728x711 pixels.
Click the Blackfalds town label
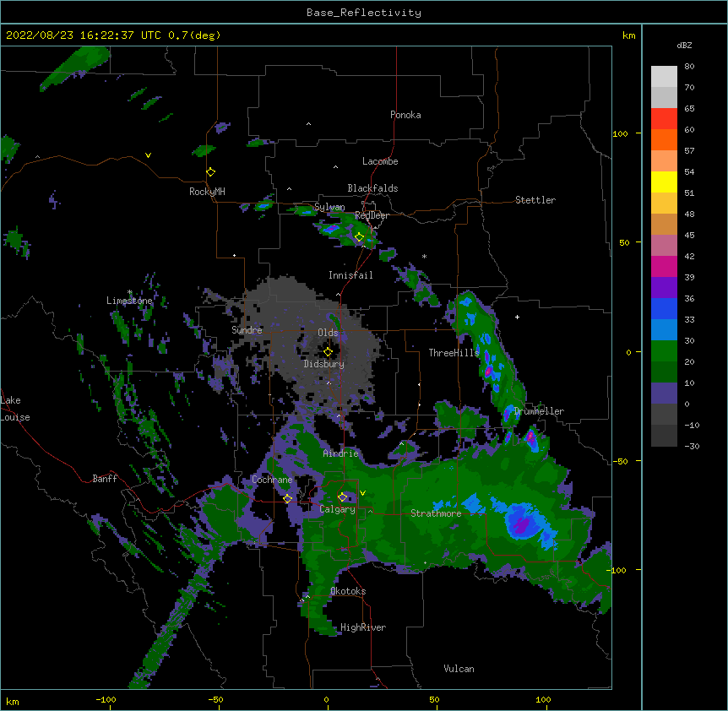pyautogui.click(x=372, y=188)
